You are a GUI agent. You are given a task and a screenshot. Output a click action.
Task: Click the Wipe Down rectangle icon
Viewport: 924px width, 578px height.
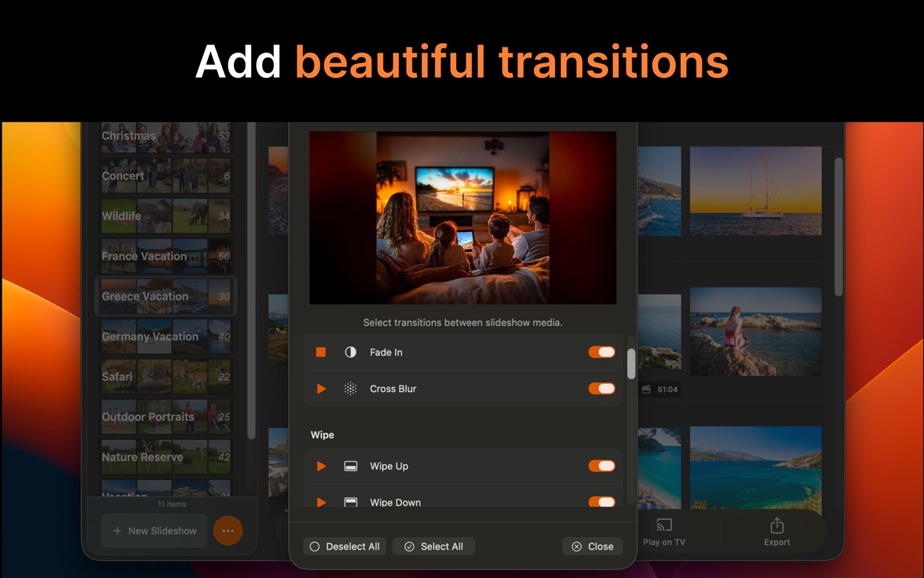[x=351, y=502]
